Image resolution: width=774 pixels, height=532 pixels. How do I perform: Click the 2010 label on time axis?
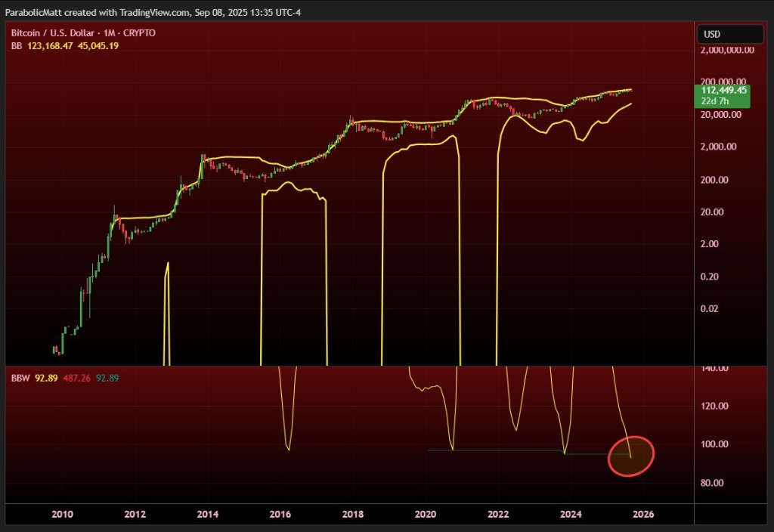62,515
